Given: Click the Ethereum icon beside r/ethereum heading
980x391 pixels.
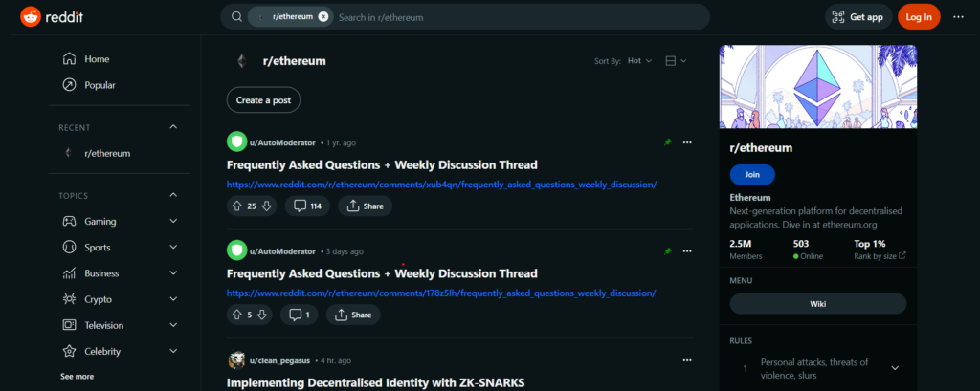Looking at the screenshot, I should pos(241,61).
